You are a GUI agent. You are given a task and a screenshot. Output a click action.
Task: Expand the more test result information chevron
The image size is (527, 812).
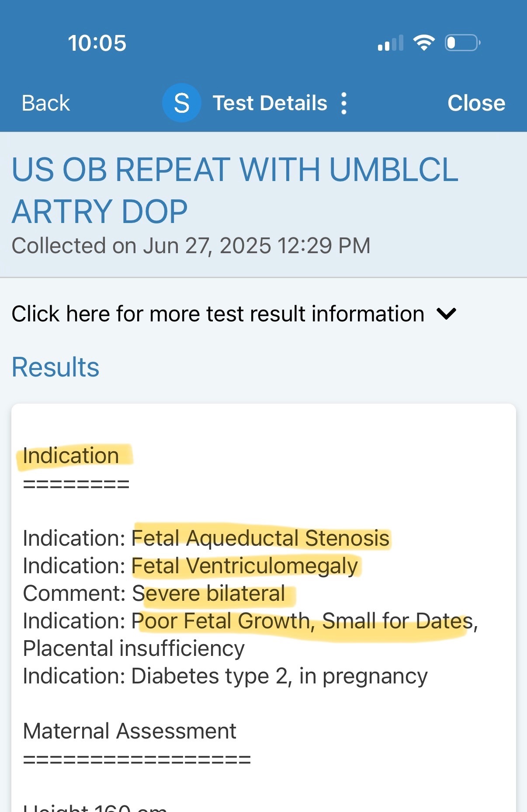[x=446, y=314]
